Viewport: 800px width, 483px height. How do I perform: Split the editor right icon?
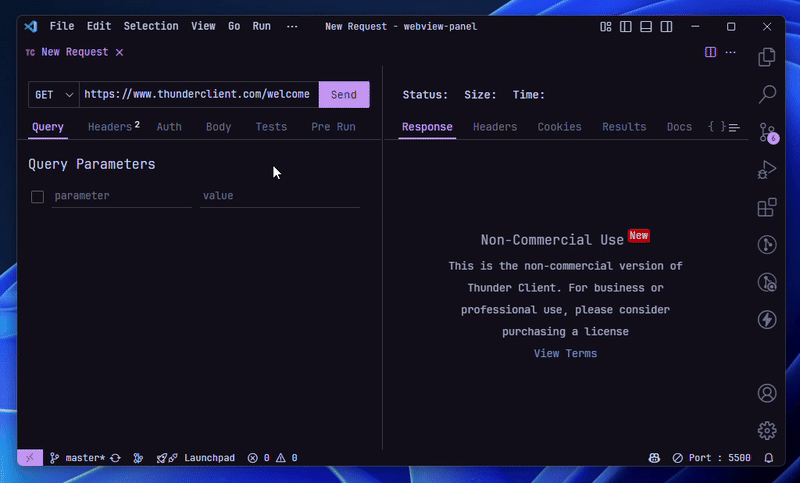[710, 52]
